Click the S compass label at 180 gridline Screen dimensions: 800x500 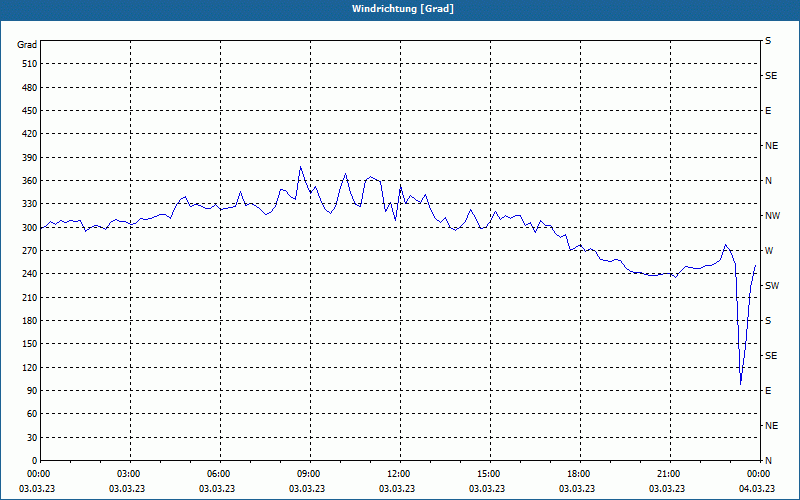click(x=768, y=321)
